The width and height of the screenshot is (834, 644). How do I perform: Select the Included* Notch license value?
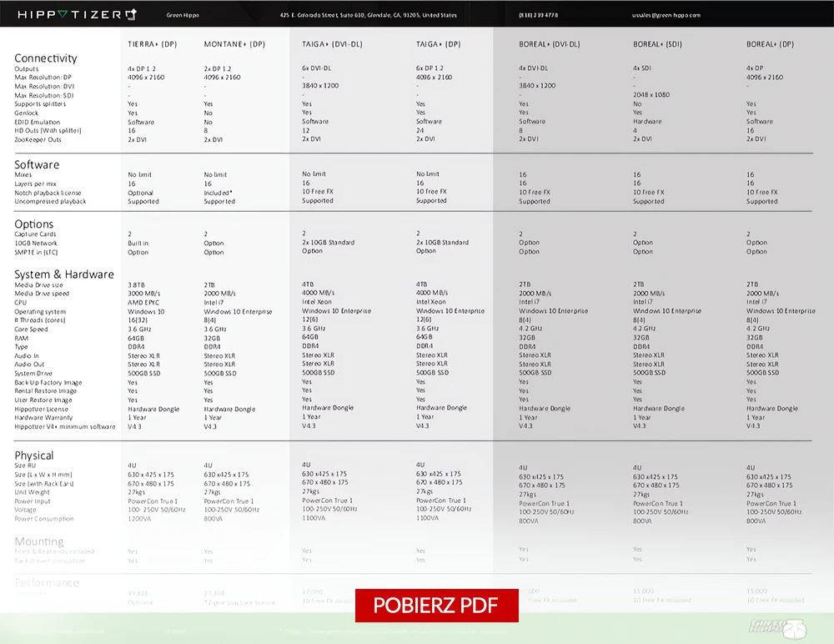(x=218, y=193)
